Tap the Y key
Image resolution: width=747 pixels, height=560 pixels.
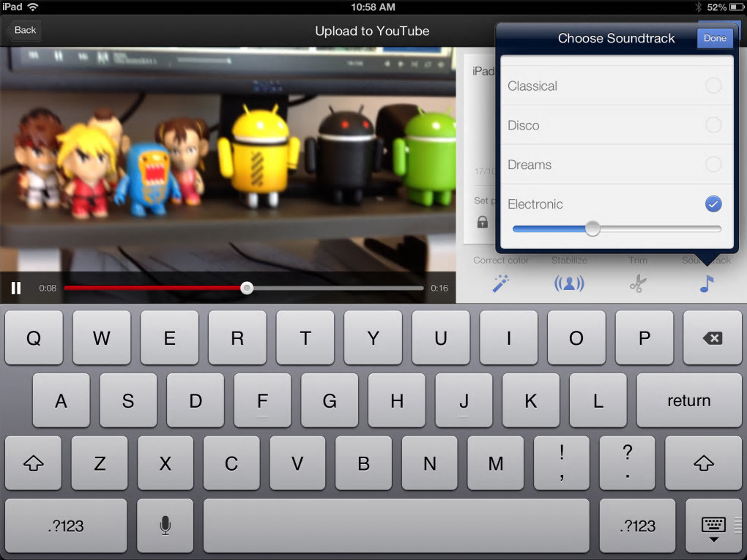point(373,338)
